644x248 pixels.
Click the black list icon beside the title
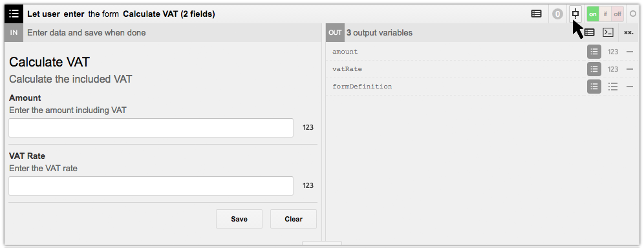(x=14, y=14)
